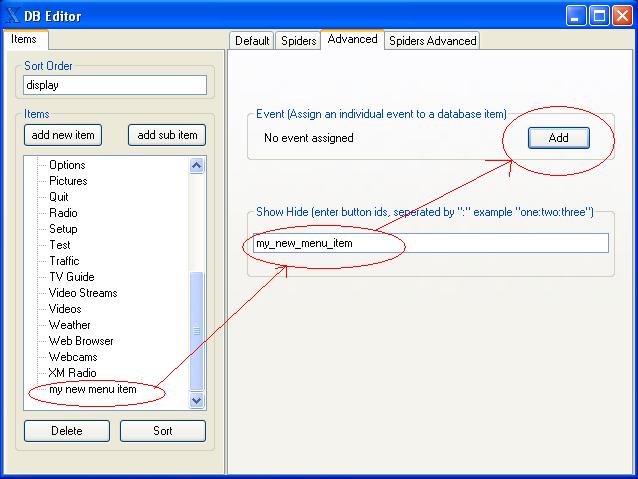Click the DB Editor title bar icon
Screen dimensions: 638x479
13,16
